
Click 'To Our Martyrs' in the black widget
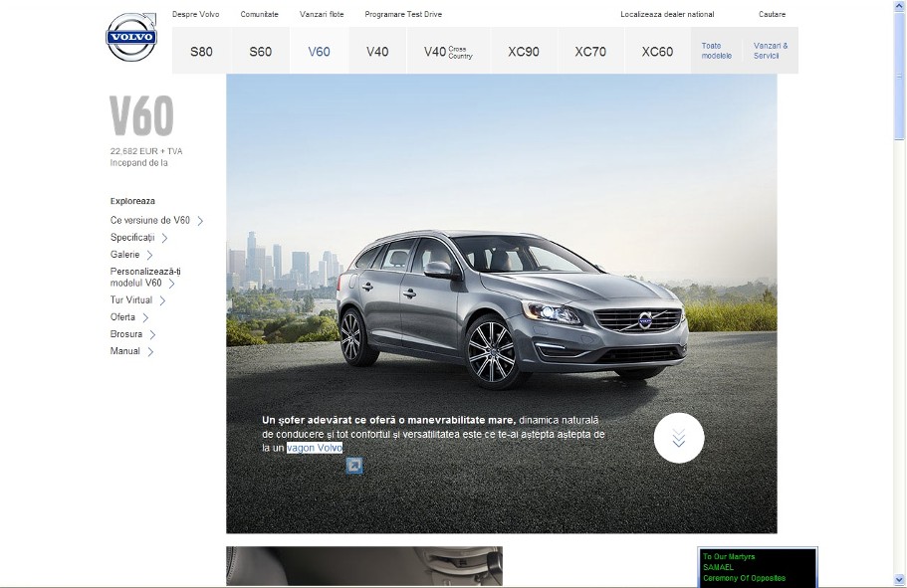pyautogui.click(x=729, y=557)
